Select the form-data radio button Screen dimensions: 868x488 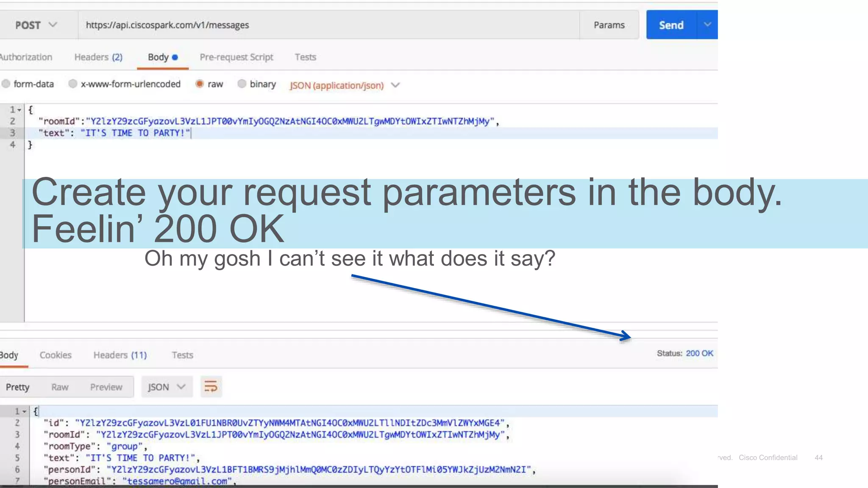tap(6, 84)
